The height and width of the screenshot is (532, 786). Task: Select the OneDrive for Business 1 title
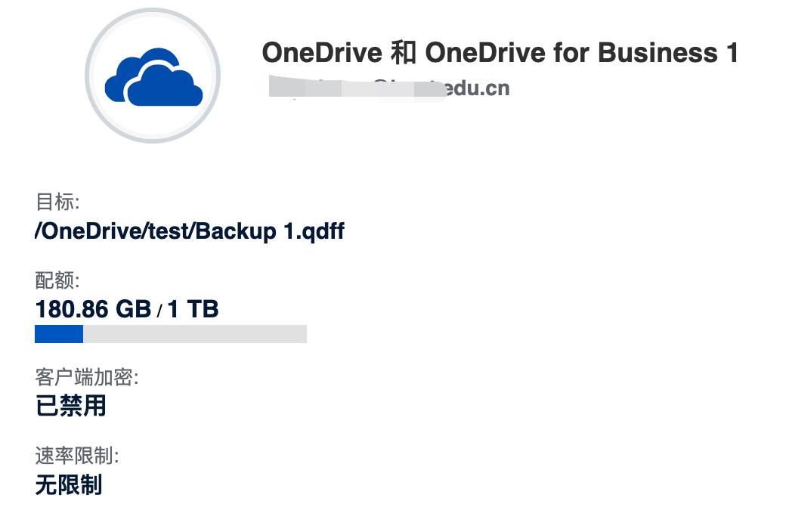tap(500, 53)
